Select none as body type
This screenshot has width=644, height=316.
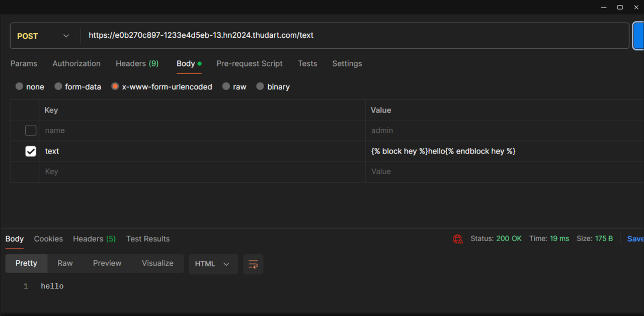click(20, 87)
